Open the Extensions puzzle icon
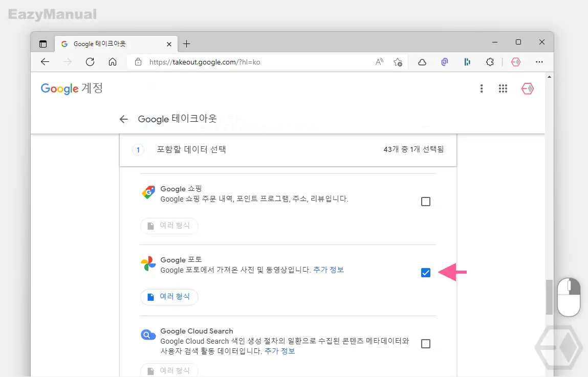This screenshot has height=377, width=588. [x=490, y=62]
